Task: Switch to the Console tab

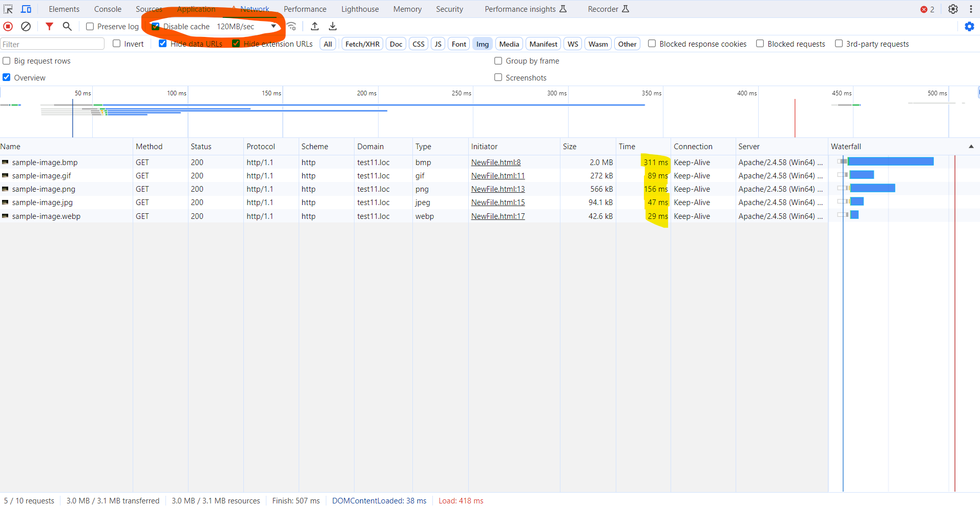Action: coord(108,9)
